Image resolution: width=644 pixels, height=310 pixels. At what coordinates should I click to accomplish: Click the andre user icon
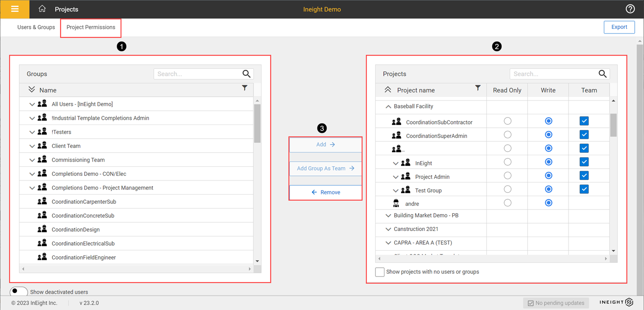tap(396, 203)
